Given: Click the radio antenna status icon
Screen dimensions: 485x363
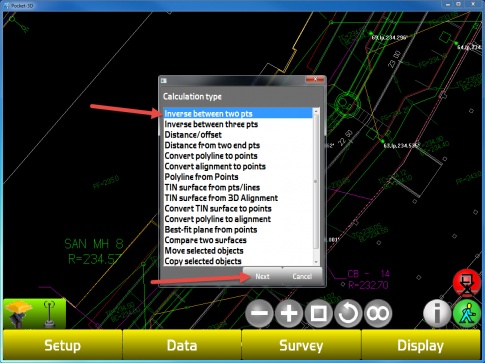Looking at the screenshot, I should click(50, 314).
